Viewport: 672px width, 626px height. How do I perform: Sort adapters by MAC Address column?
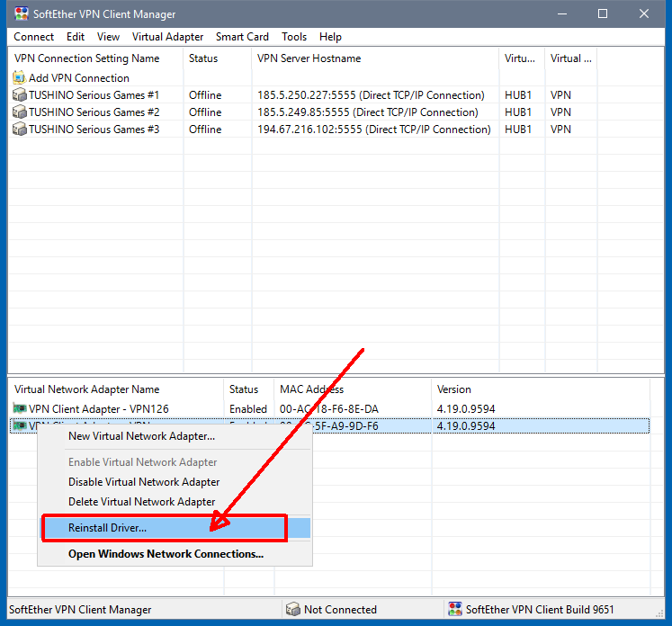coord(311,389)
